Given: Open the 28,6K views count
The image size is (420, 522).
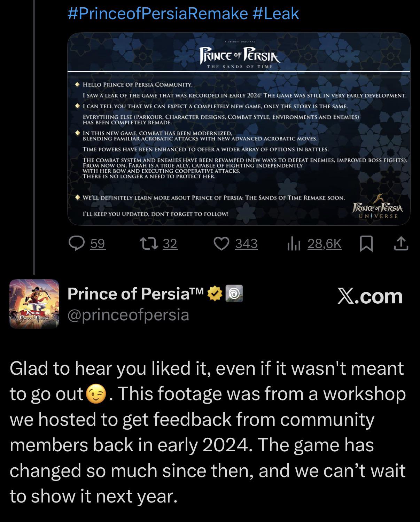Looking at the screenshot, I should click(x=324, y=243).
